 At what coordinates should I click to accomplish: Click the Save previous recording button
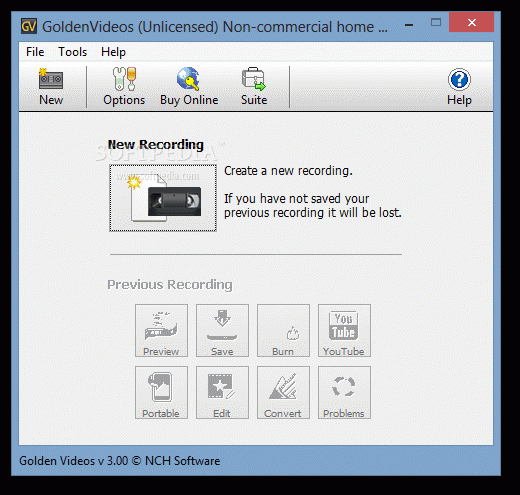point(222,330)
